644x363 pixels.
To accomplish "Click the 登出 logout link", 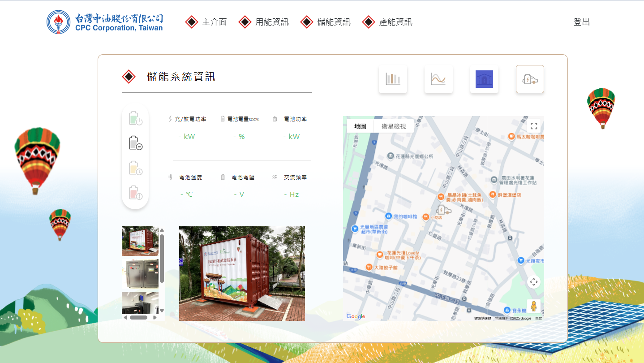I will pyautogui.click(x=581, y=22).
